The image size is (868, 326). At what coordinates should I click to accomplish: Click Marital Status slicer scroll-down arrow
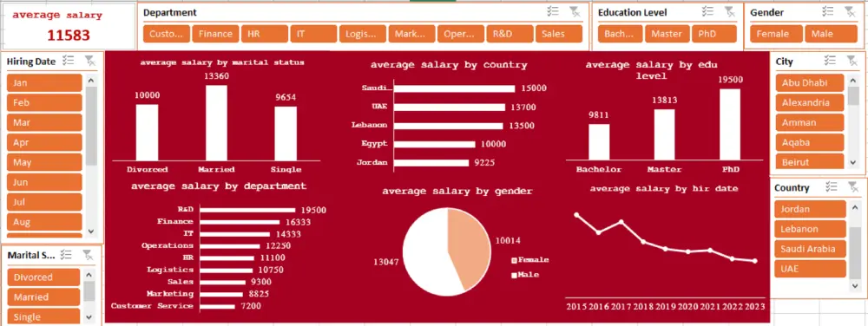pos(89,317)
